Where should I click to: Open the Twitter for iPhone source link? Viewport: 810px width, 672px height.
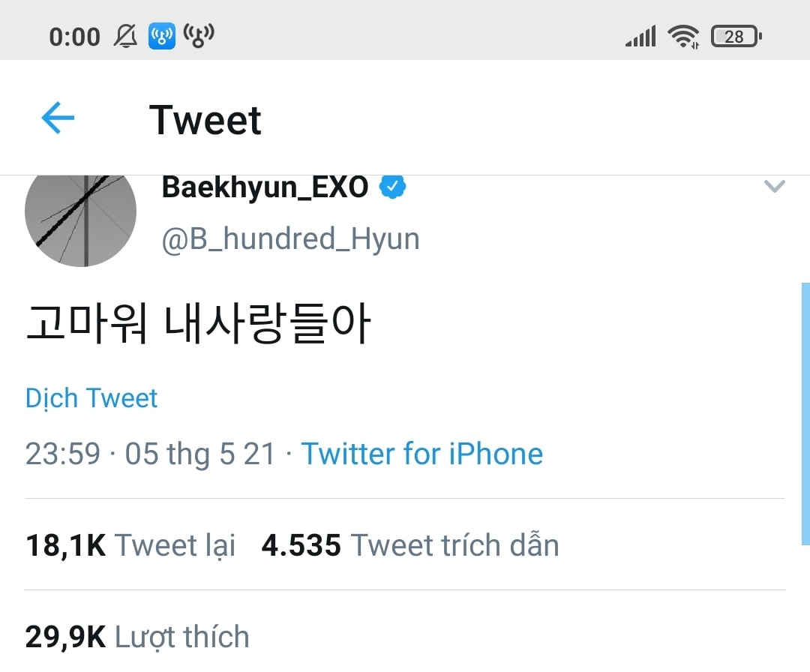coord(422,454)
